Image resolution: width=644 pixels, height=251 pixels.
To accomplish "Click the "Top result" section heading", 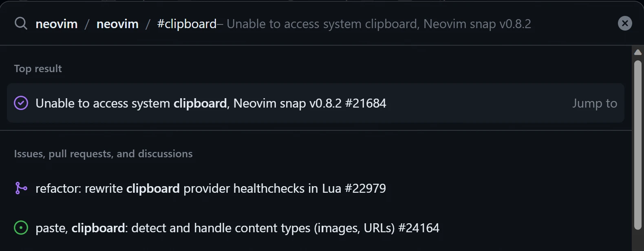I will 38,68.
